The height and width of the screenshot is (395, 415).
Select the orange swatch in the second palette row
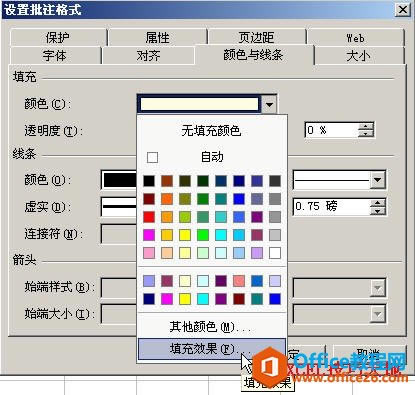click(167, 199)
